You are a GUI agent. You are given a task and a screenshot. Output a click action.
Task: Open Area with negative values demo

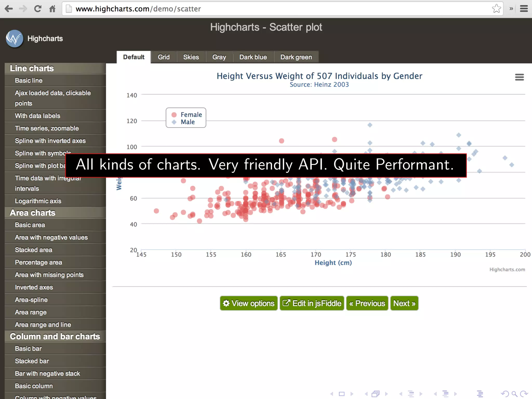(55, 237)
